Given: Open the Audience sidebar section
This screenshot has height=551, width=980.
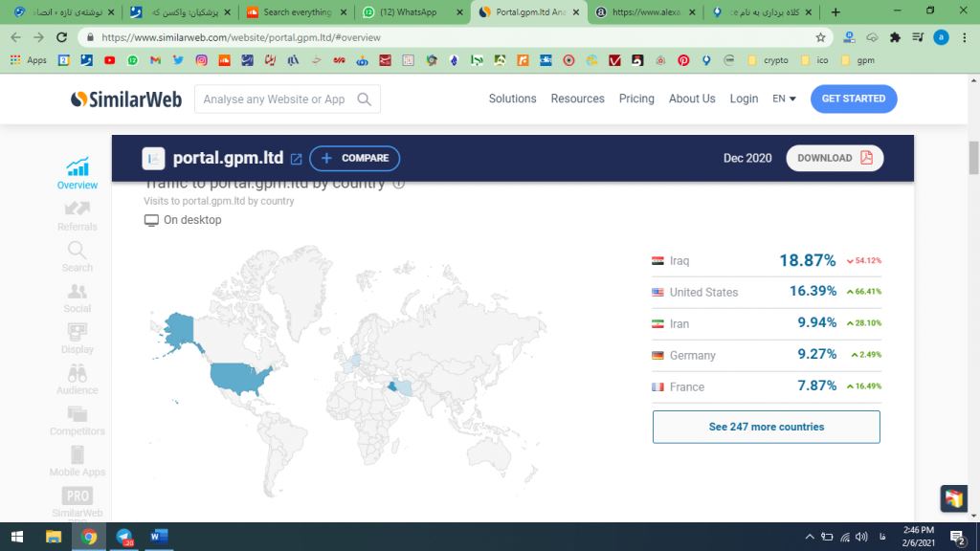Looking at the screenshot, I should click(x=78, y=379).
